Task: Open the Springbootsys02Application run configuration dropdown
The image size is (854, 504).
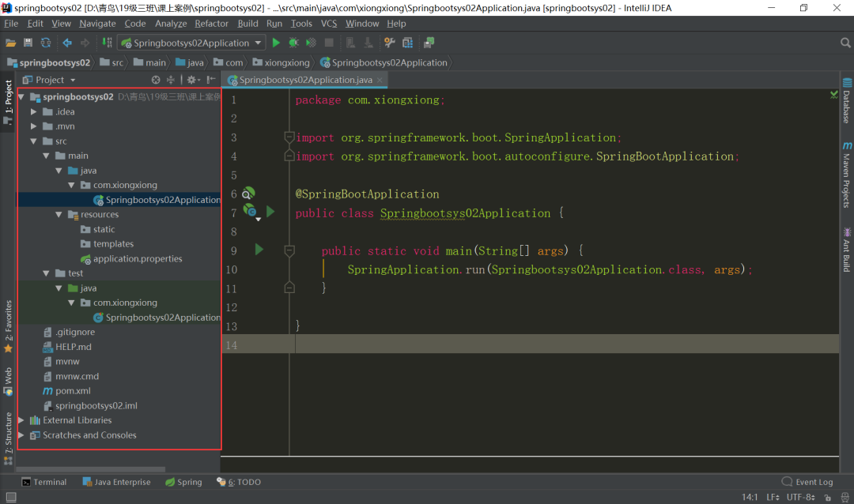Action: point(190,43)
